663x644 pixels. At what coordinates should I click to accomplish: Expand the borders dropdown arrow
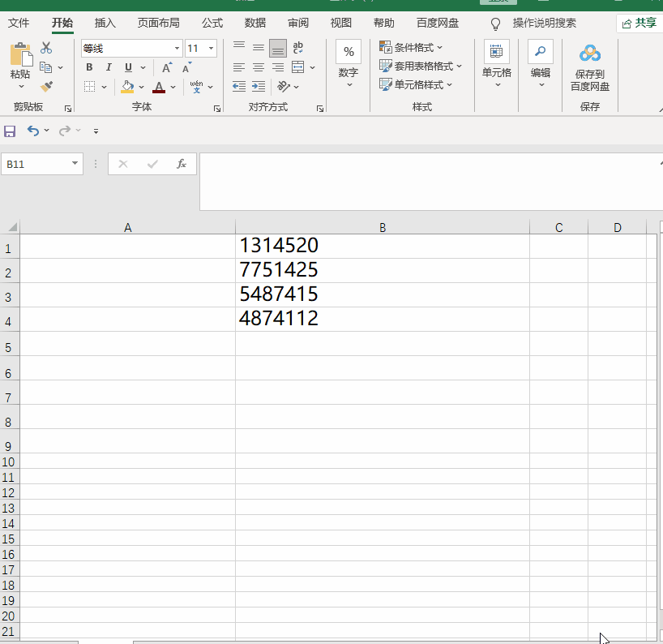click(104, 87)
